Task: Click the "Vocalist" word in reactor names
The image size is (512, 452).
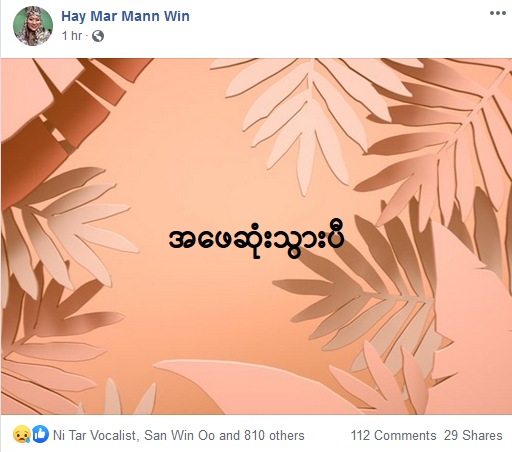Action: (113, 435)
